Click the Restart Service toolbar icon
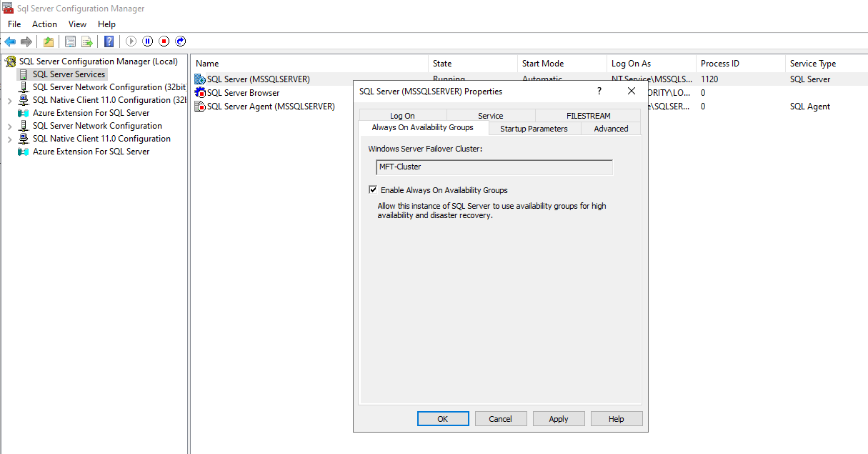Viewport: 868px width, 454px height. click(180, 41)
